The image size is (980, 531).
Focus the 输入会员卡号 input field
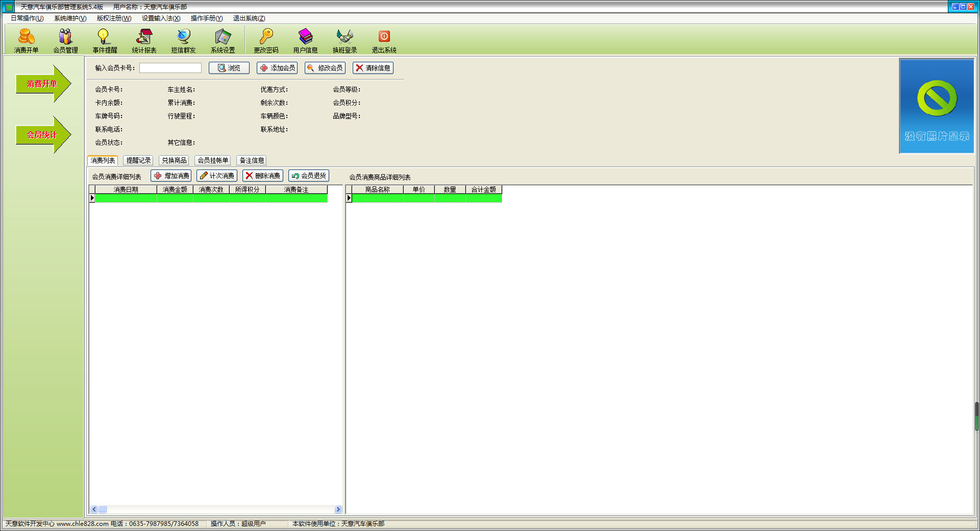(x=170, y=68)
